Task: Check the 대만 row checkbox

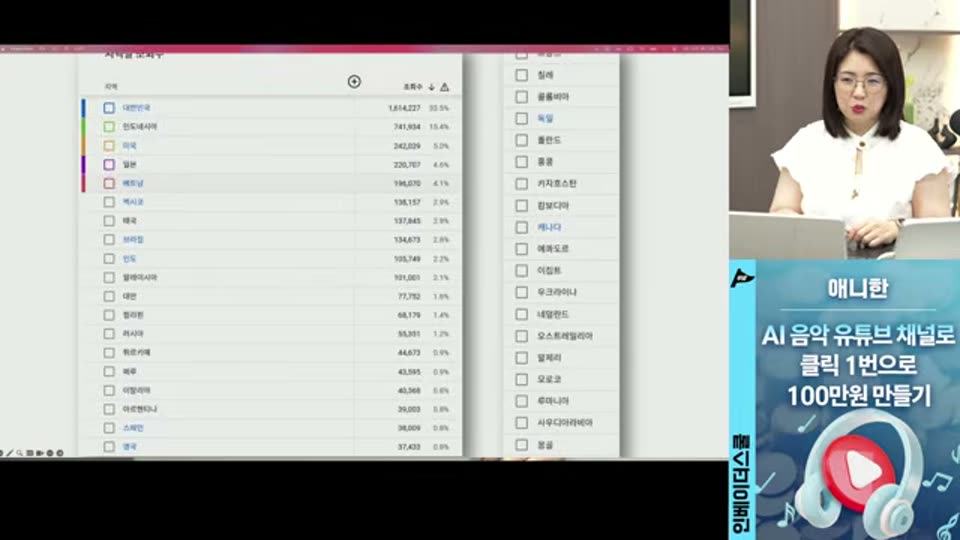Action: 109,296
